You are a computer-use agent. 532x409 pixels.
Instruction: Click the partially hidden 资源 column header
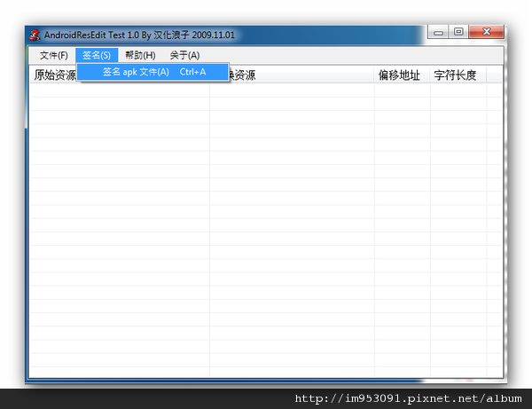coord(301,75)
